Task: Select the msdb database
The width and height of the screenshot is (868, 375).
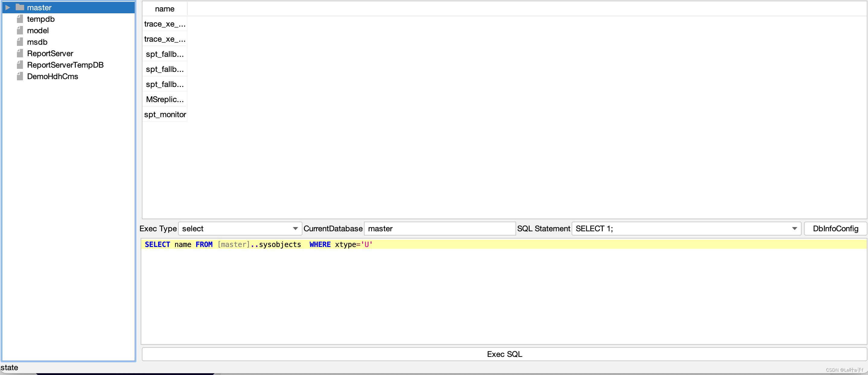Action: pyautogui.click(x=37, y=42)
